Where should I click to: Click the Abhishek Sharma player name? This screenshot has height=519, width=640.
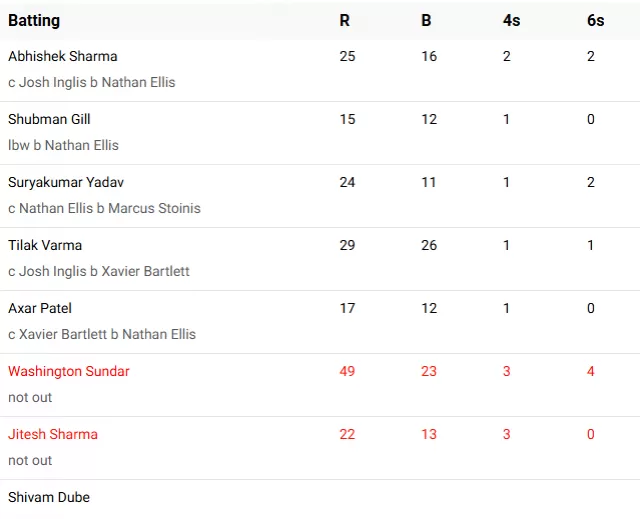tap(62, 56)
